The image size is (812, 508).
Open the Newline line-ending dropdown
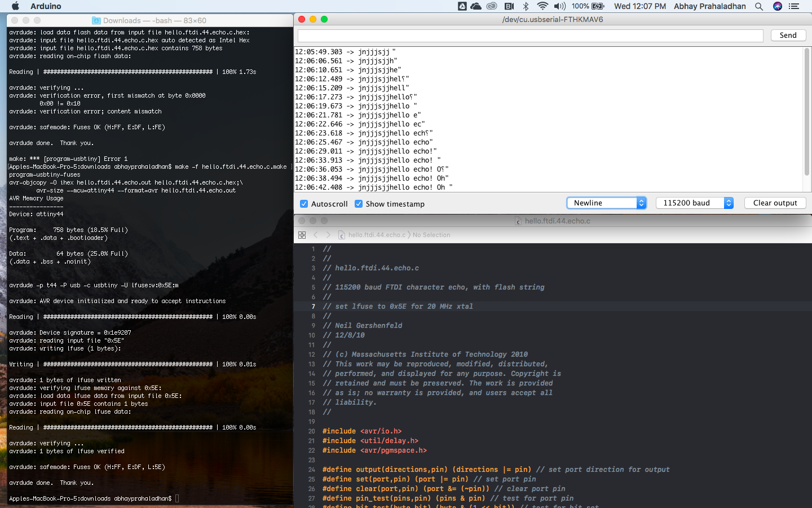point(606,203)
